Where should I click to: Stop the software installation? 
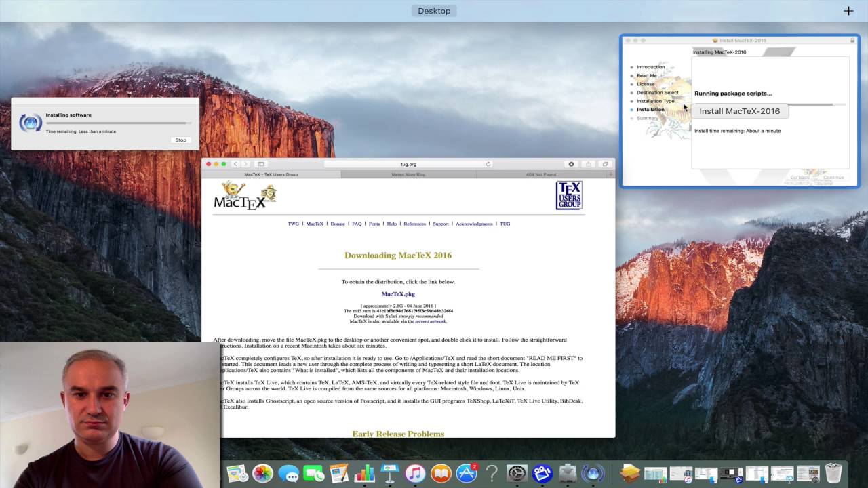tap(181, 140)
